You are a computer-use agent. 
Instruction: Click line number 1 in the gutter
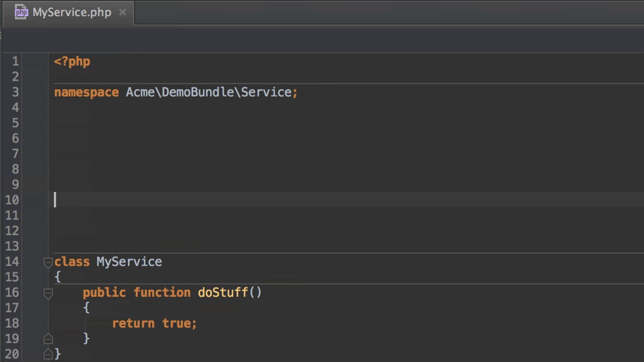(x=15, y=61)
